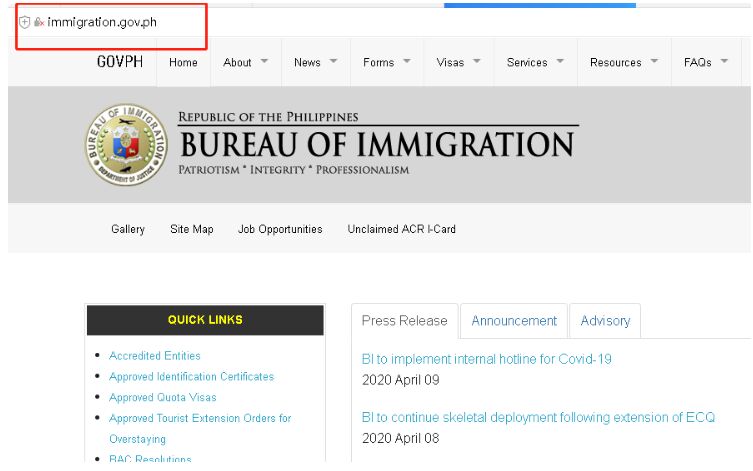This screenshot has height=471, width=753.
Task: Click the insecure connection padlock icon
Action: coord(39,22)
